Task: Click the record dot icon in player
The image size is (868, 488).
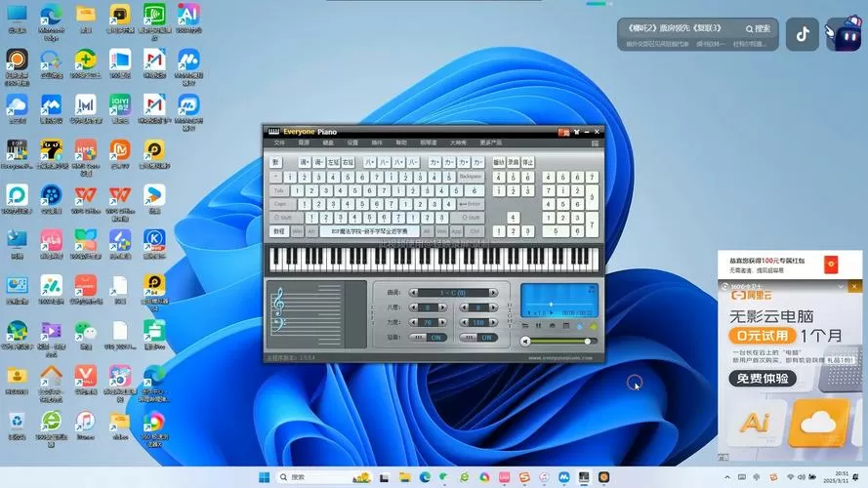Action: tap(552, 326)
